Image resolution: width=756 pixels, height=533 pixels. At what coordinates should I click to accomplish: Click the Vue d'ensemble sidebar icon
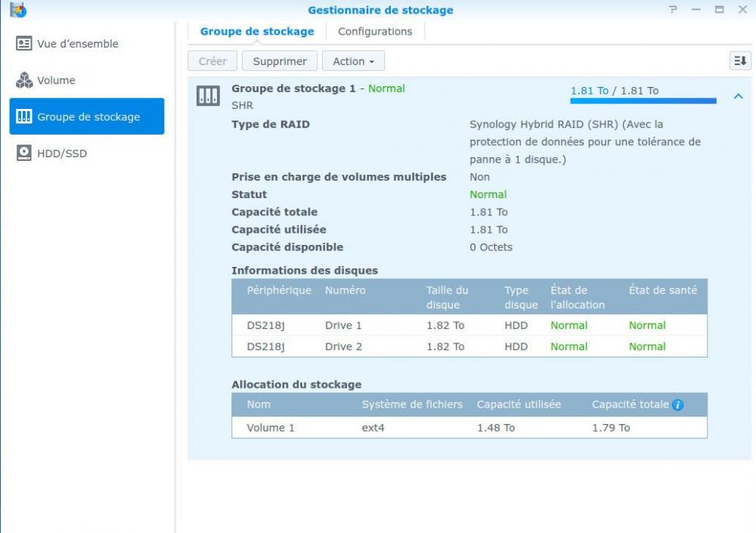(x=24, y=44)
